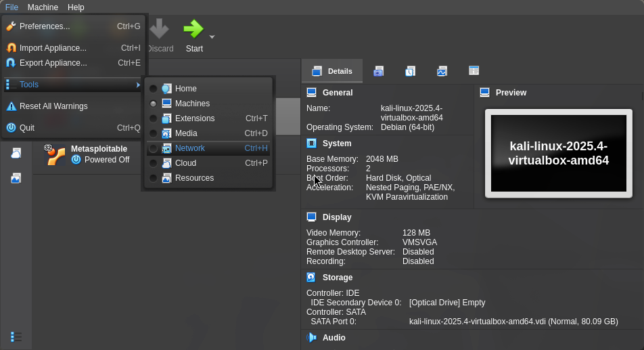Click the Discard toolbar icon
Screen dimensions: 644x350
[160, 28]
